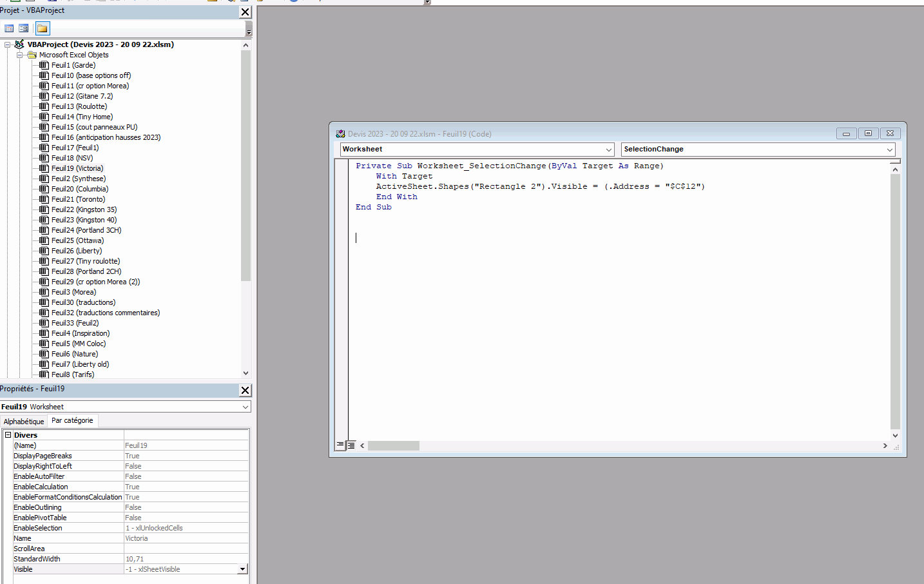Toggle Folders view in Project panel

click(43, 28)
